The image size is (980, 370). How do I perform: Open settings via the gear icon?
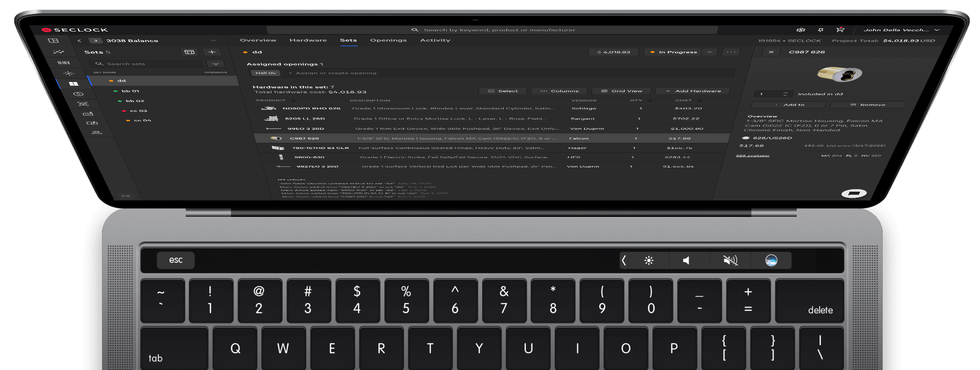tap(800, 30)
